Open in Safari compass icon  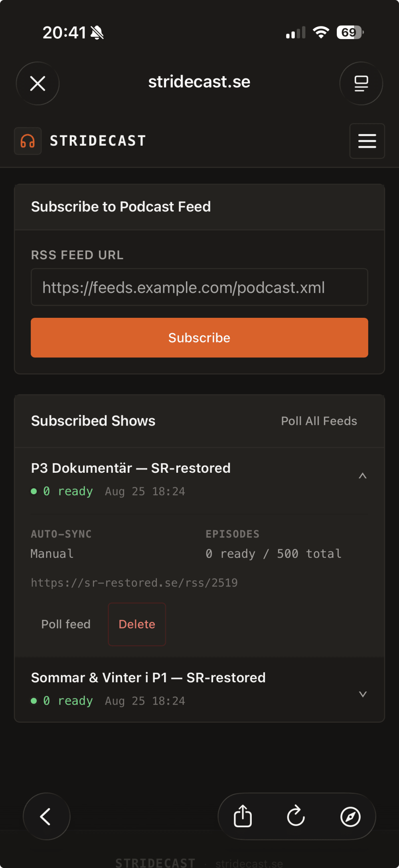point(350,816)
